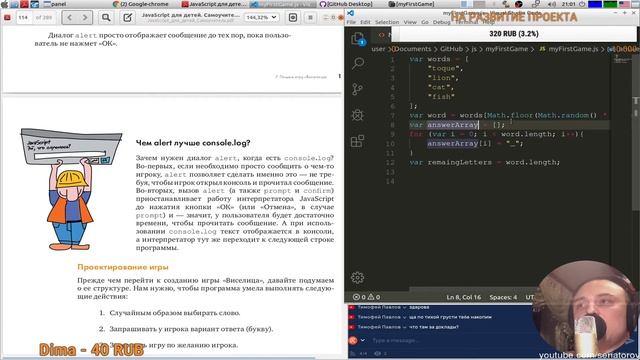Screen dimensions: 640x360
Task: Click the "fish" string in words array
Action: tap(441, 96)
